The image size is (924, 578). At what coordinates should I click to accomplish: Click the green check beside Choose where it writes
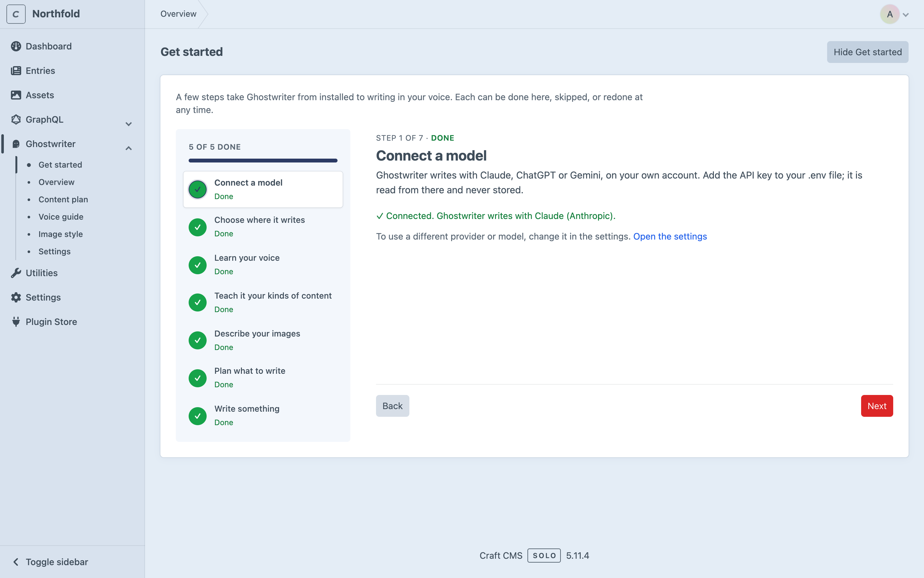coord(198,227)
